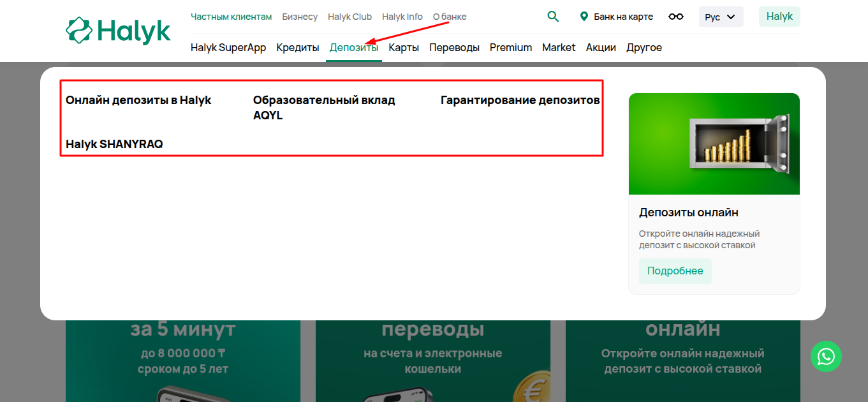Screen dimensions: 868x402
Task: Open Переводы menu
Action: coord(454,47)
